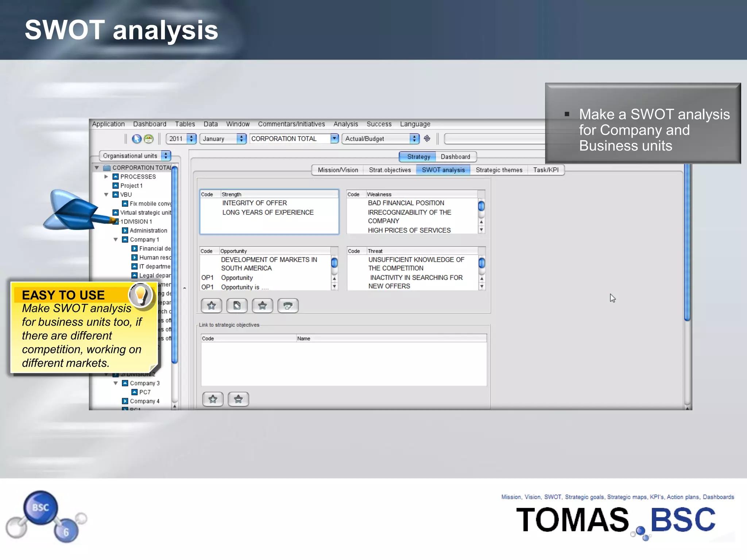Select Virtual strategic unit tree item
Screen dimensions: 747x560
point(146,213)
